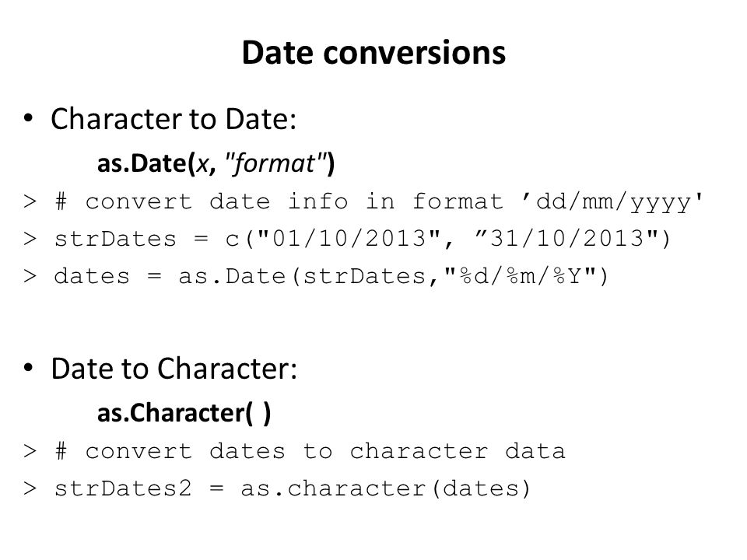747x560 pixels.
Task: Click the as.Date(x, "format") syntax line
Action: tap(216, 163)
